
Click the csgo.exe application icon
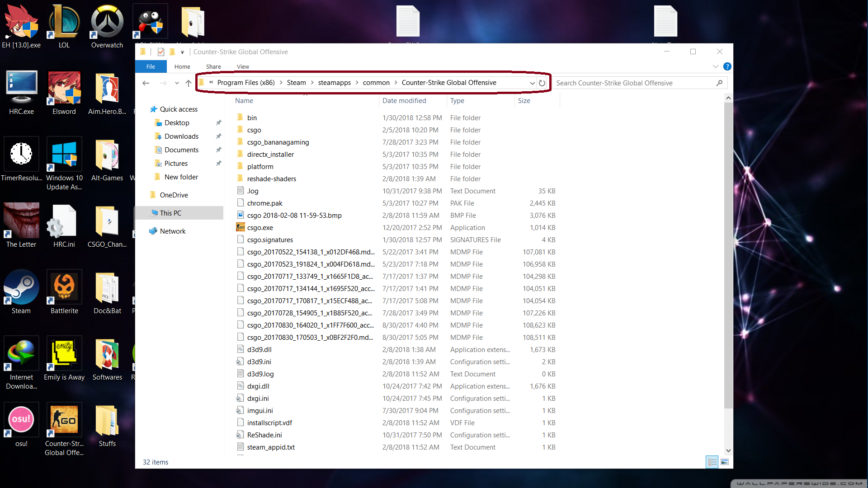(241, 227)
